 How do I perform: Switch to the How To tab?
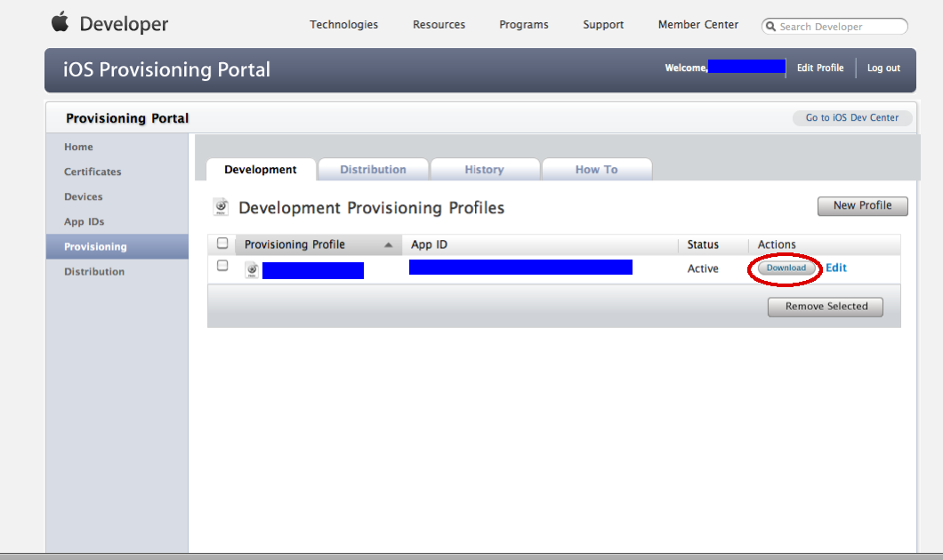point(597,170)
